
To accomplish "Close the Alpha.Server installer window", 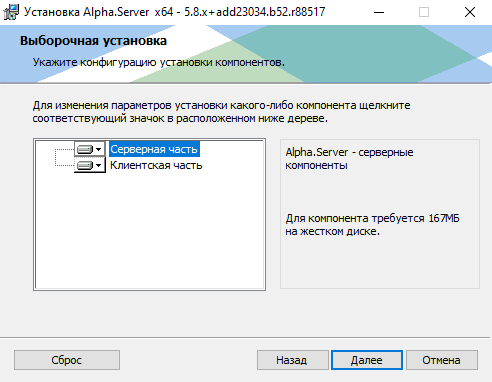I will point(470,12).
